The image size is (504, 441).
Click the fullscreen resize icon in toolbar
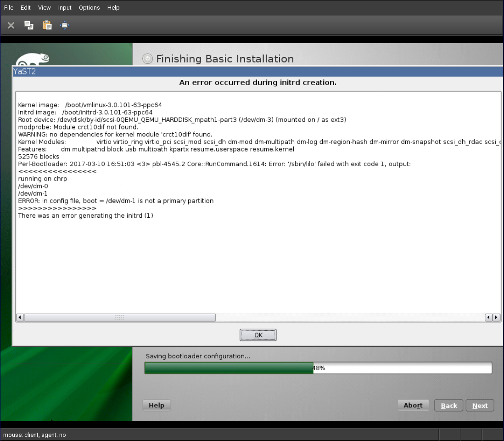tap(65, 25)
